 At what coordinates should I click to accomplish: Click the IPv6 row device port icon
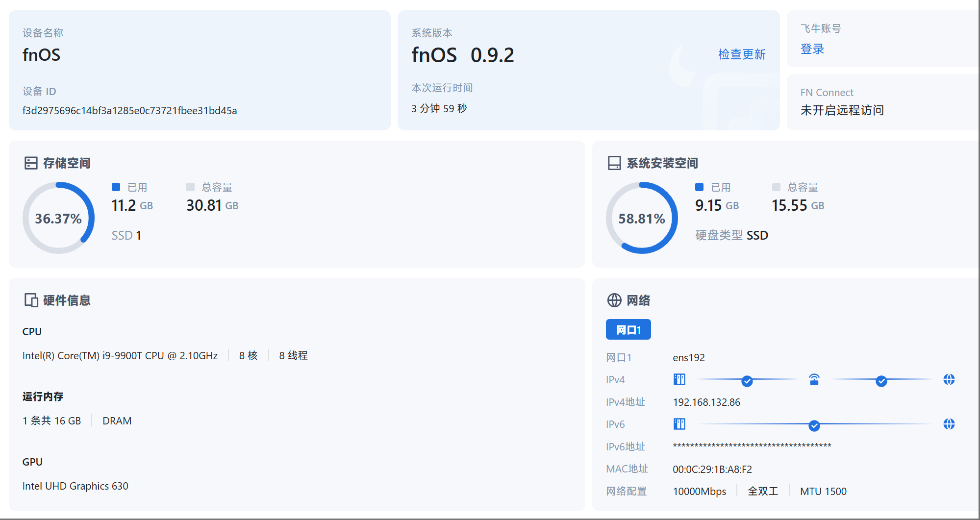click(x=679, y=424)
